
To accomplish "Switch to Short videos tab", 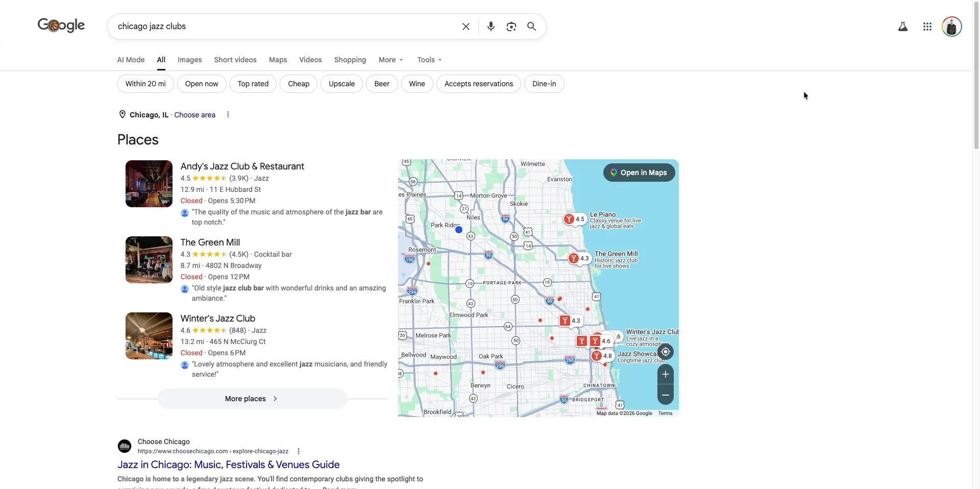I will pyautogui.click(x=235, y=60).
